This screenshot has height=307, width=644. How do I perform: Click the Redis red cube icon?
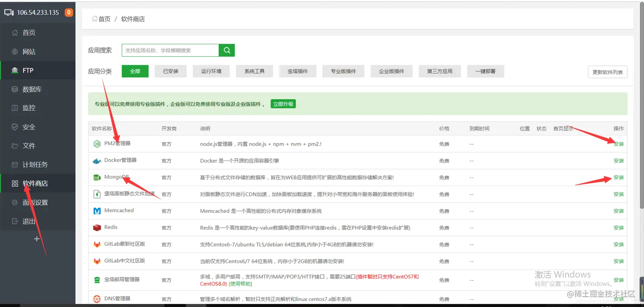(97, 228)
